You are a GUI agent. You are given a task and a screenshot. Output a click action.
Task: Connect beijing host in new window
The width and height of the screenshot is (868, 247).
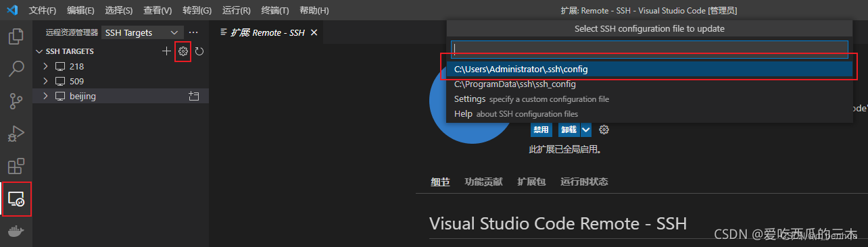(x=194, y=97)
